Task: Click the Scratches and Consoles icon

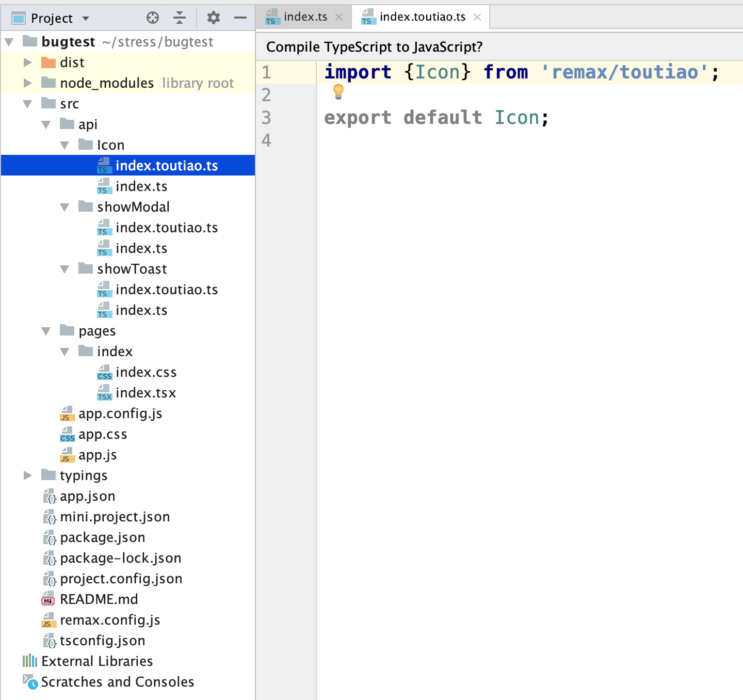Action: coord(30,682)
